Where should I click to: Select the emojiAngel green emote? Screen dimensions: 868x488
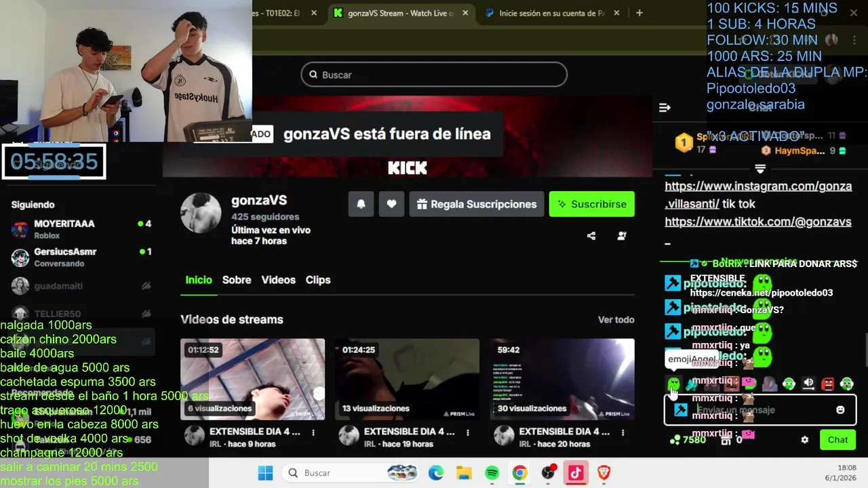point(673,384)
